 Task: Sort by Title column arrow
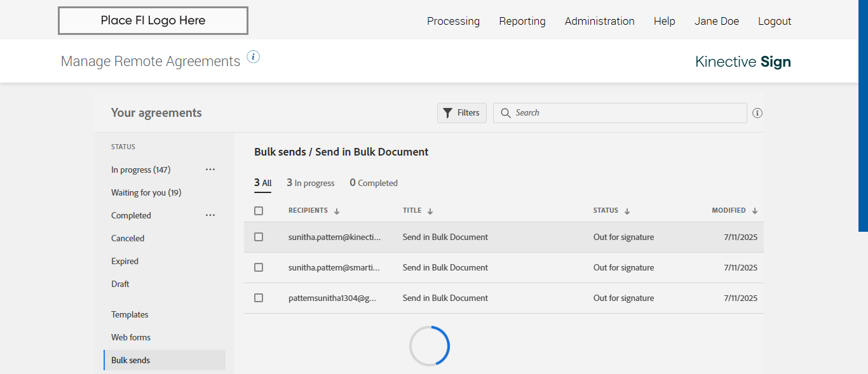[430, 211]
